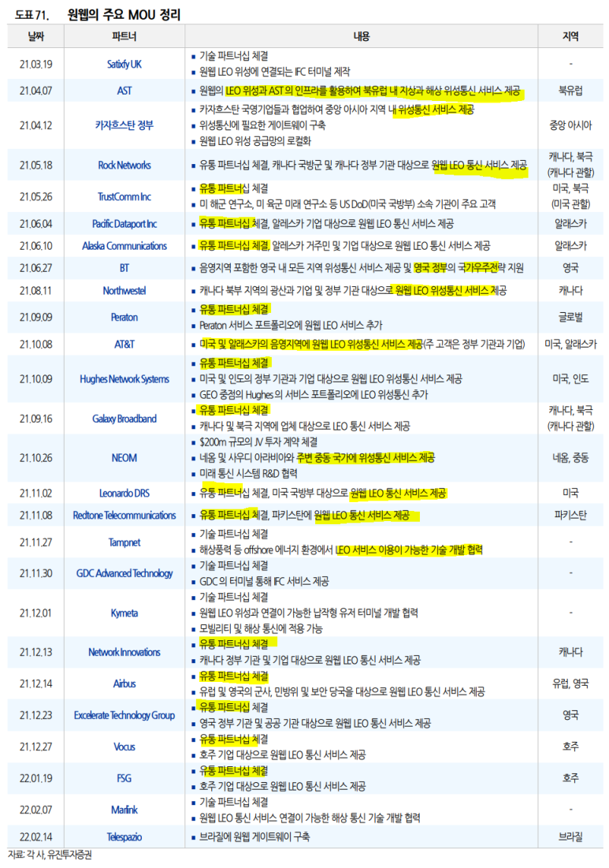Viewport: 609px width, 868px height.
Task: Click the source note 자료: 각 사, 유진투자증권
Action: pyautogui.click(x=50, y=855)
